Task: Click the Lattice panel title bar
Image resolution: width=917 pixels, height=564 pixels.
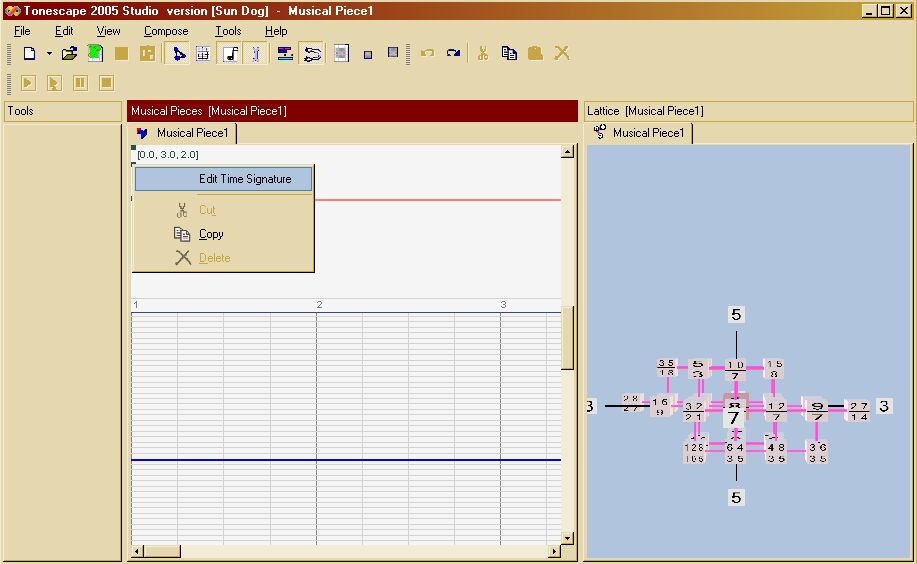Action: point(749,111)
